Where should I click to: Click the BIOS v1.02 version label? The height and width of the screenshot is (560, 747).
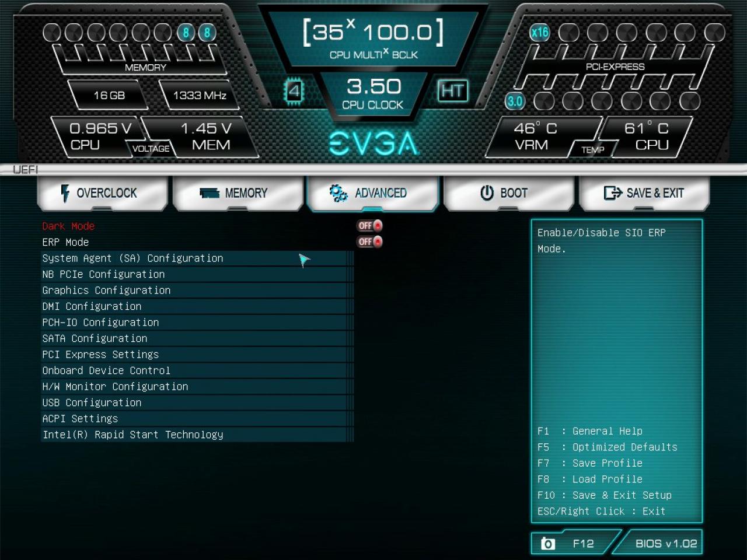pos(666,544)
